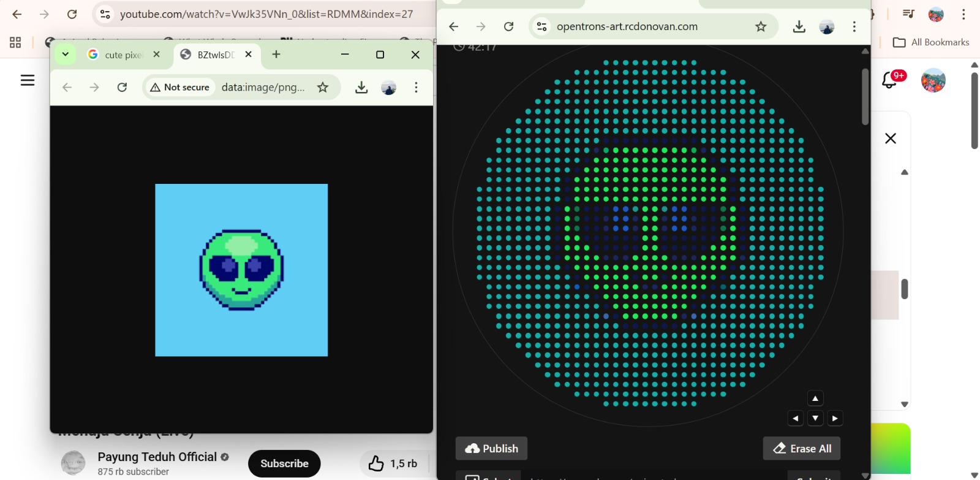The width and height of the screenshot is (980, 480).
Task: Like the video with thumbs-up 1,5 rb
Action: 393,463
